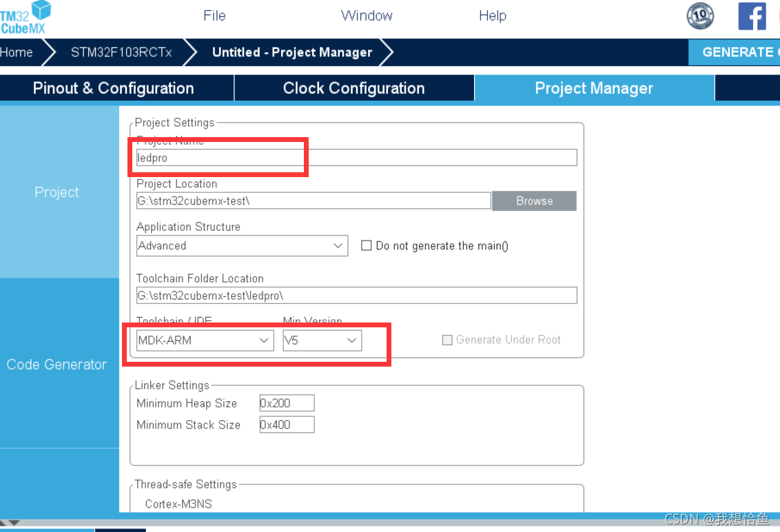The image size is (780, 532).
Task: Click the GENERATE CODE button
Action: point(735,52)
